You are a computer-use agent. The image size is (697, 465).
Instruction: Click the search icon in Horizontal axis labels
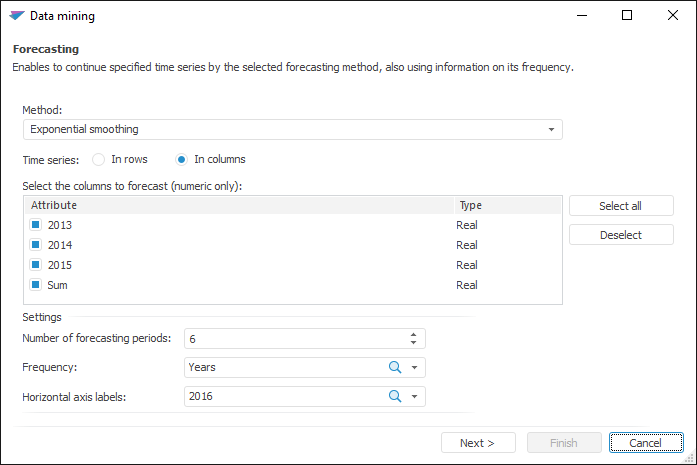pos(395,397)
